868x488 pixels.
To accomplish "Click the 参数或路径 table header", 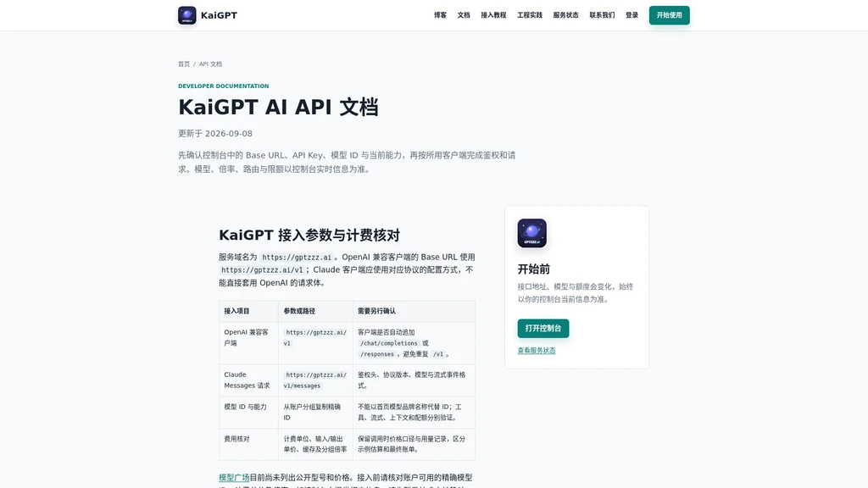I will click(315, 311).
